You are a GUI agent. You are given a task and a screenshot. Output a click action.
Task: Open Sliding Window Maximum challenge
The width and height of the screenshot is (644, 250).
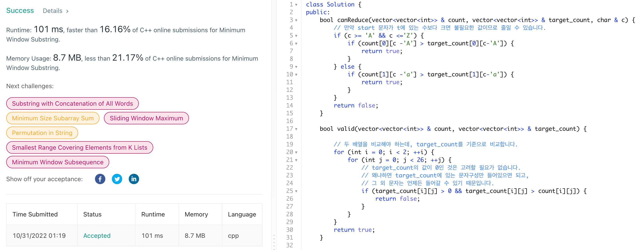[146, 118]
